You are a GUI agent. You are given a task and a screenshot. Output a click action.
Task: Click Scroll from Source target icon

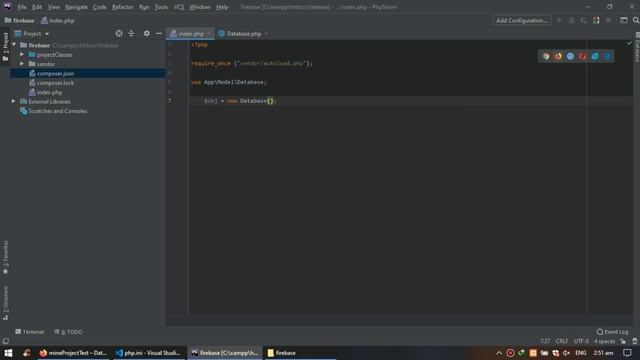119,33
